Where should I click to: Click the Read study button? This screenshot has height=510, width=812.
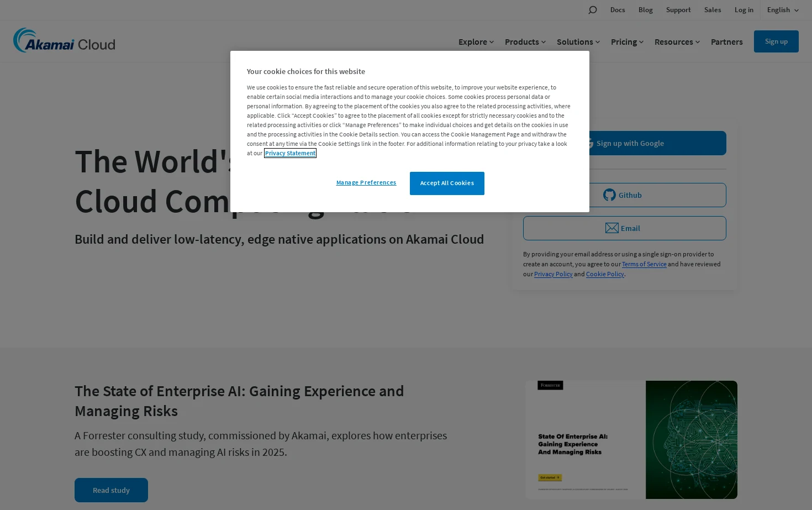tap(111, 490)
